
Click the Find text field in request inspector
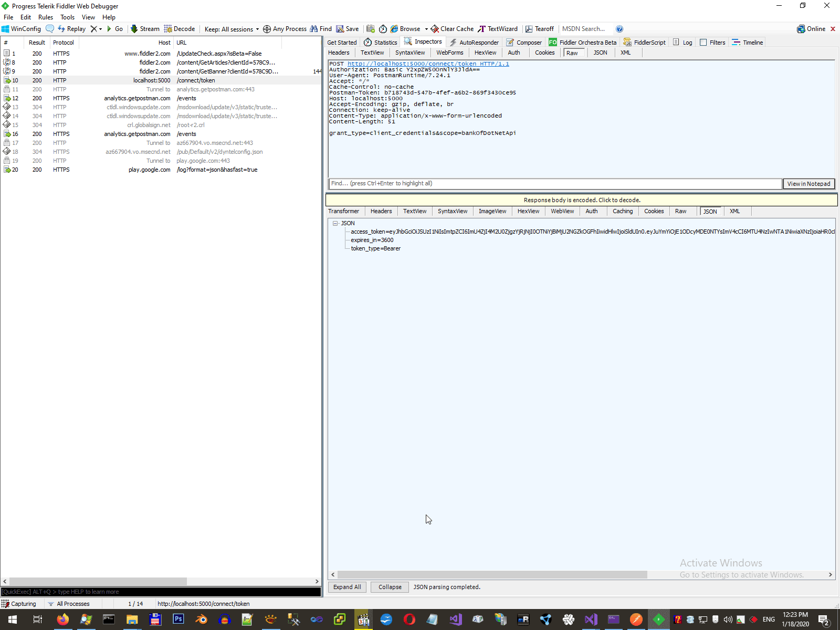[555, 183]
